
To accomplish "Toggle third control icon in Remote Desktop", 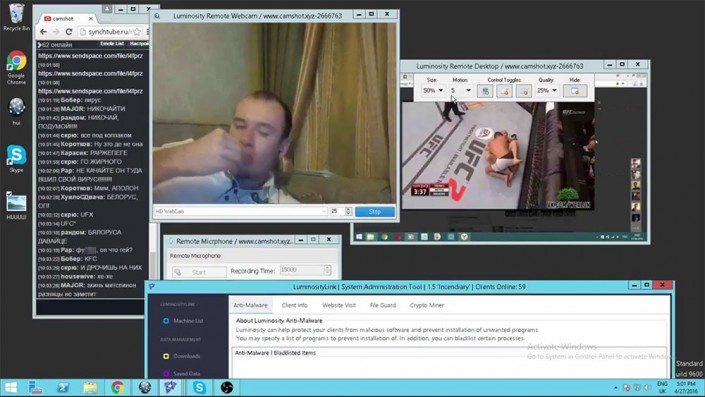I will coord(523,91).
